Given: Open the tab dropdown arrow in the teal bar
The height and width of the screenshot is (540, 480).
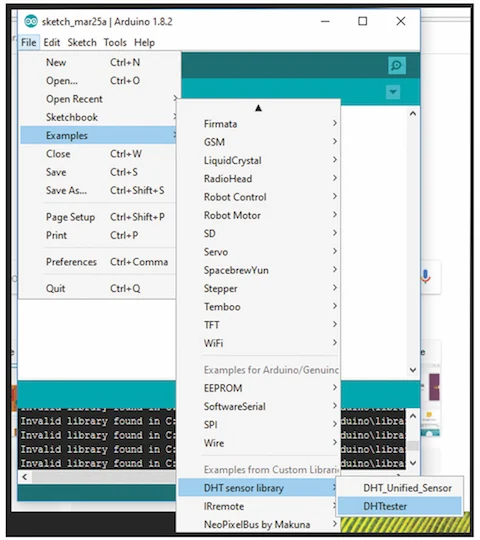Looking at the screenshot, I should tap(393, 92).
